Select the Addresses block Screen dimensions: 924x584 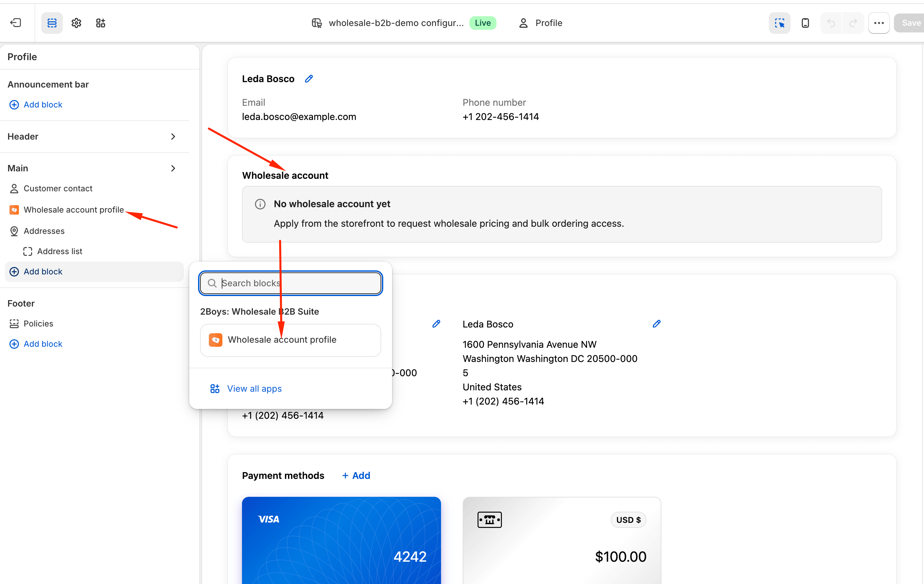[44, 231]
